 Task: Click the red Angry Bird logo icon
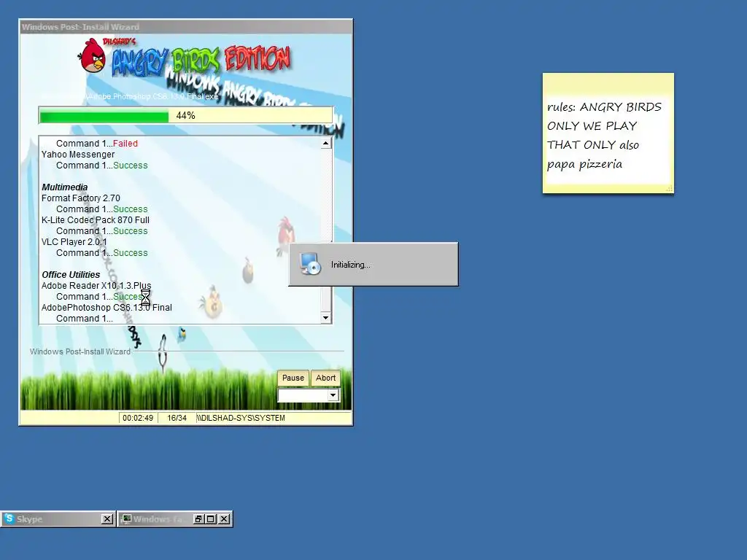[93, 55]
